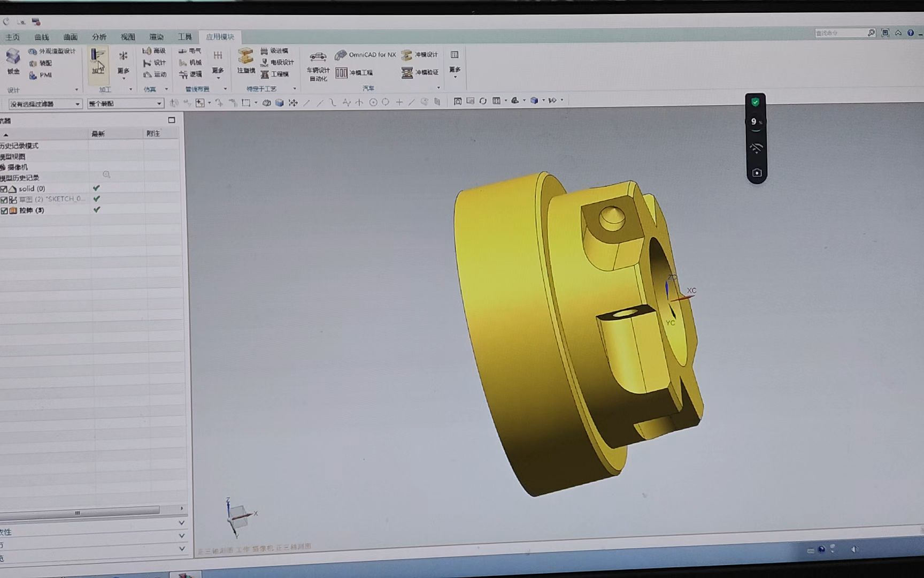The width and height of the screenshot is (924, 578).
Task: Select the 模型视图 tree node
Action: (13, 157)
